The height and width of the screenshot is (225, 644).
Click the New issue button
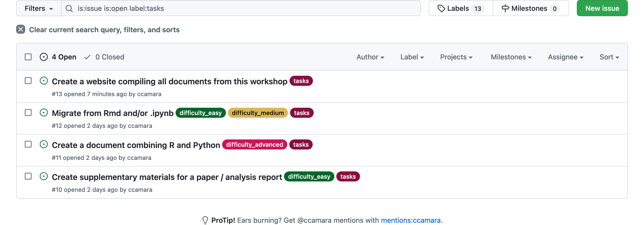tap(602, 9)
